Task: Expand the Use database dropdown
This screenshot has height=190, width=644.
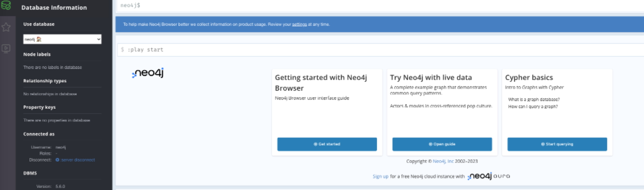Action: (x=62, y=40)
